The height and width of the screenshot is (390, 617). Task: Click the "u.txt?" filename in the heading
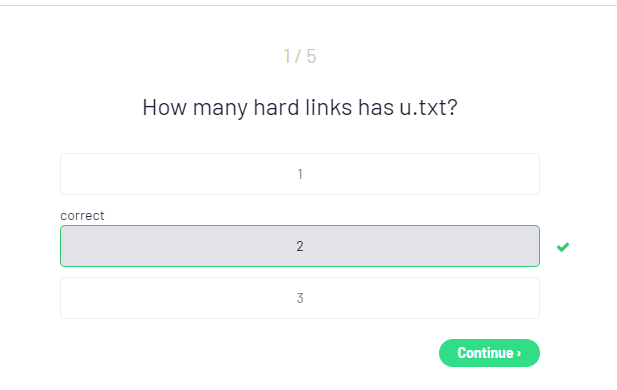tap(429, 107)
